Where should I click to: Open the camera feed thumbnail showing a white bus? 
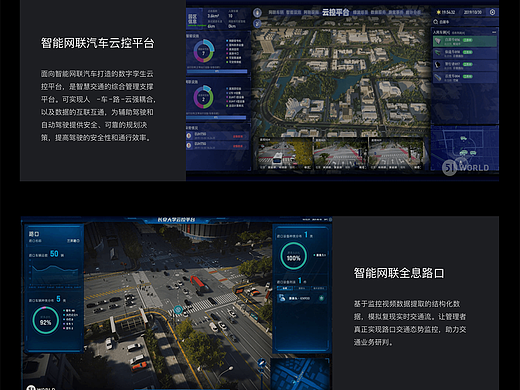tap(285, 153)
